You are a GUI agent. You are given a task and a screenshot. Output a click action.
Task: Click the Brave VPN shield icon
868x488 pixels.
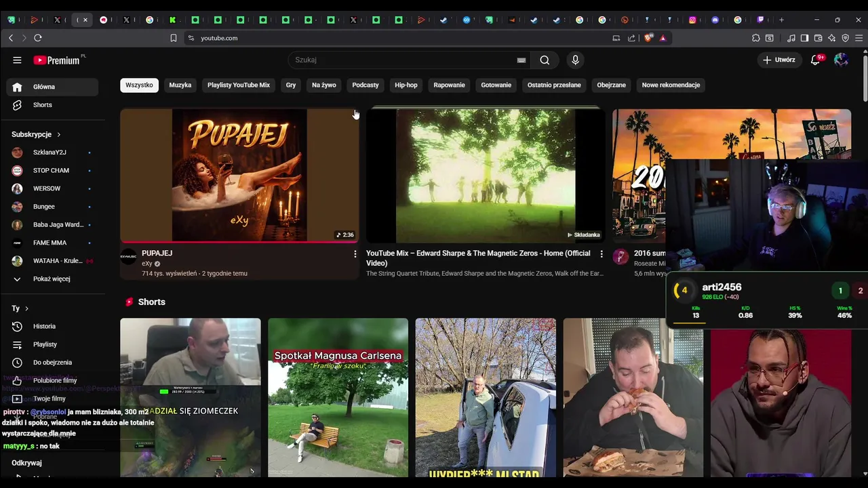[846, 38]
